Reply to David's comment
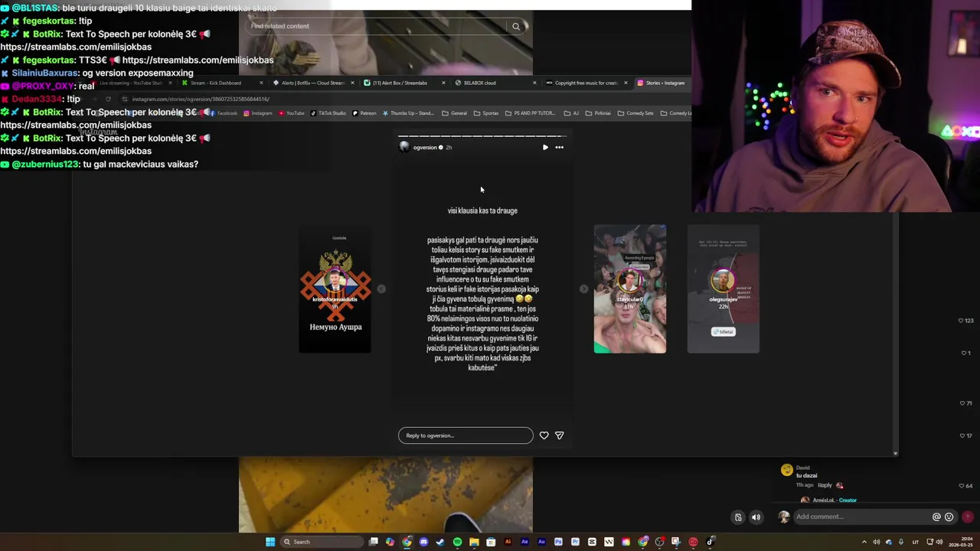 tap(825, 485)
